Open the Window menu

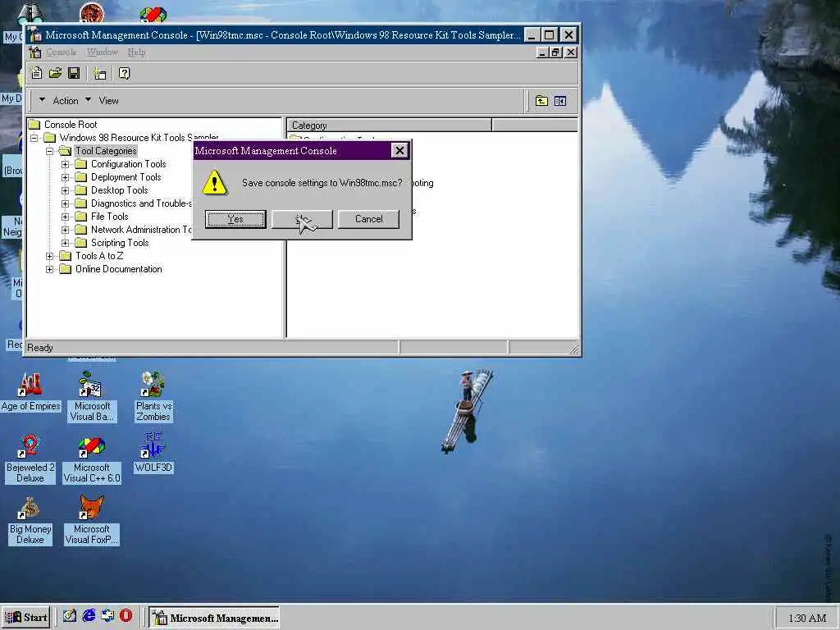(x=103, y=52)
